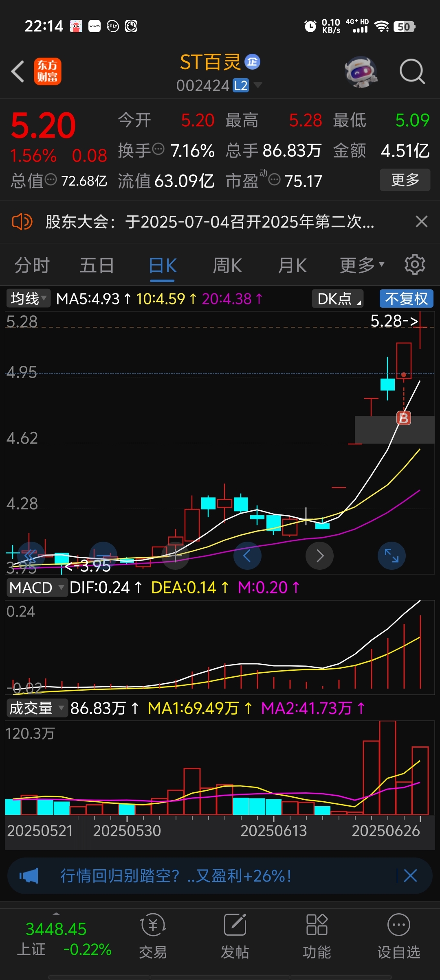Tap the zoom-out minus chart button
This screenshot has height=980, width=440.
pos(103,556)
